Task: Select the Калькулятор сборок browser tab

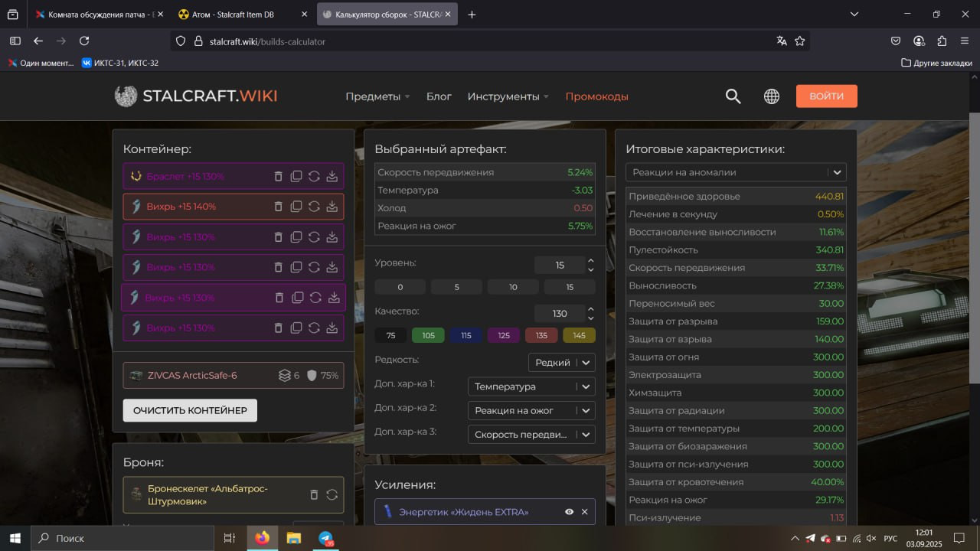Action: 387,14
